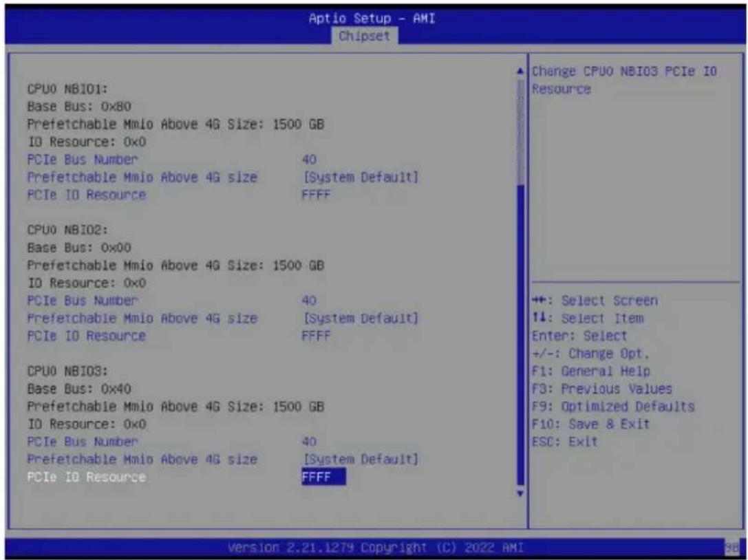Click IO Resource: 0x0 under NBIO3
This screenshot has width=748, height=560.
click(x=86, y=424)
